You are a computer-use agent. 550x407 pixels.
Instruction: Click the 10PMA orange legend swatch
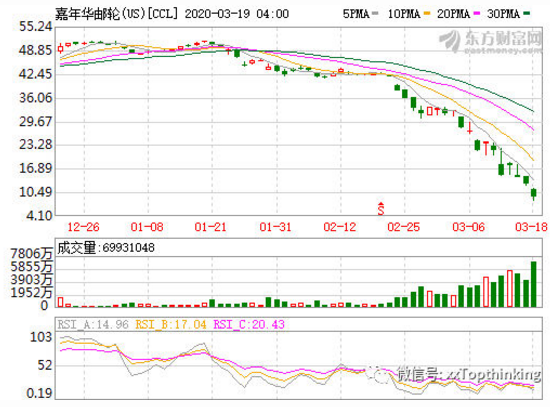pyautogui.click(x=427, y=14)
